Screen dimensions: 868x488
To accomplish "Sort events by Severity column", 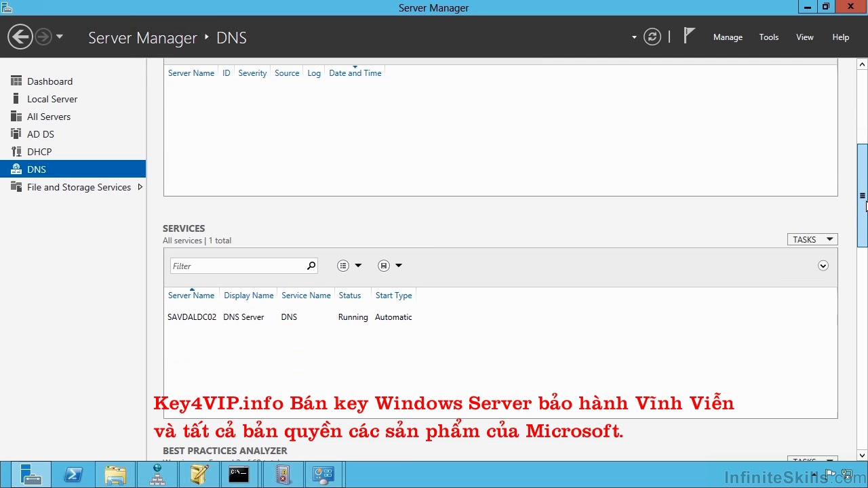I will coord(252,73).
